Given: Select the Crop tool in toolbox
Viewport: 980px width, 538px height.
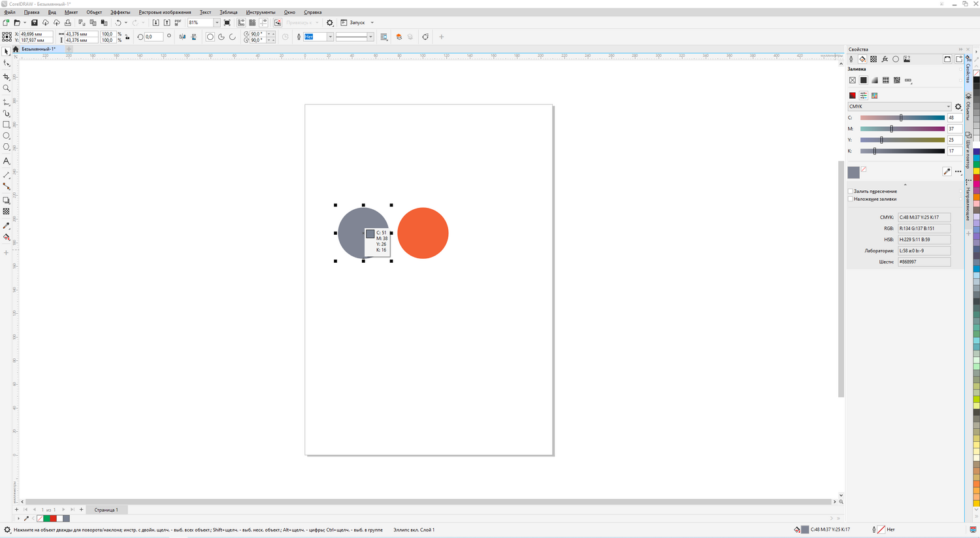Looking at the screenshot, I should [x=7, y=76].
